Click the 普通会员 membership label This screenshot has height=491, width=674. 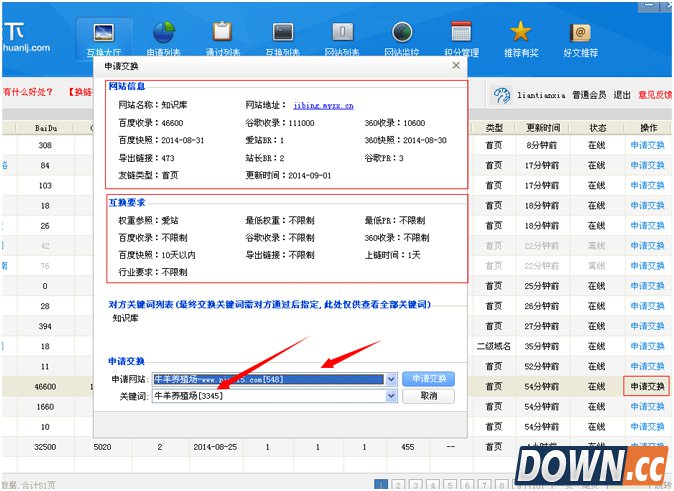(589, 95)
